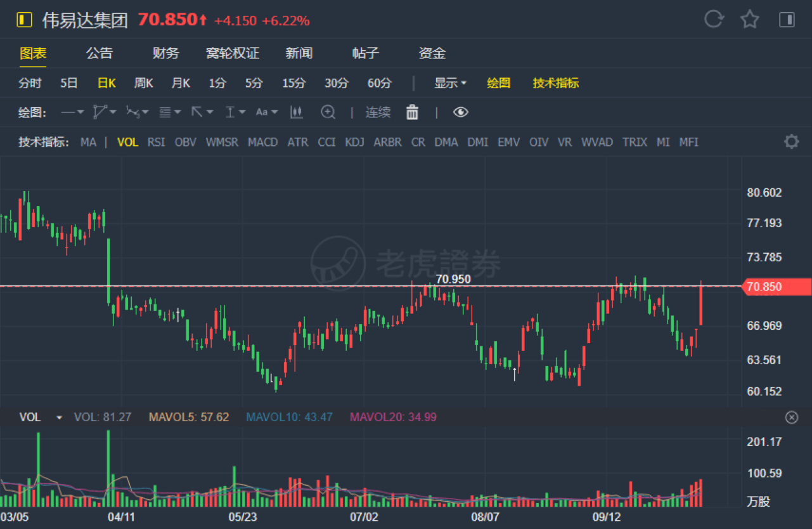Click the 70.850 current price tag

point(775,287)
